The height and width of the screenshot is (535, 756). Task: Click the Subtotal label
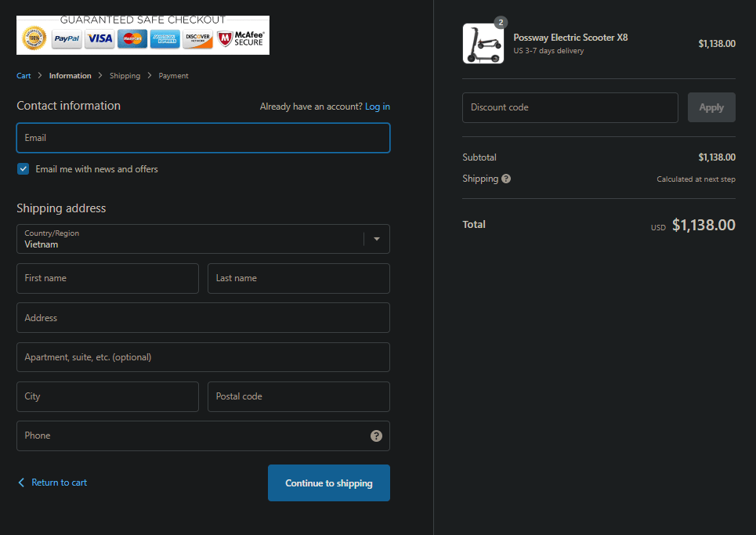coord(479,157)
